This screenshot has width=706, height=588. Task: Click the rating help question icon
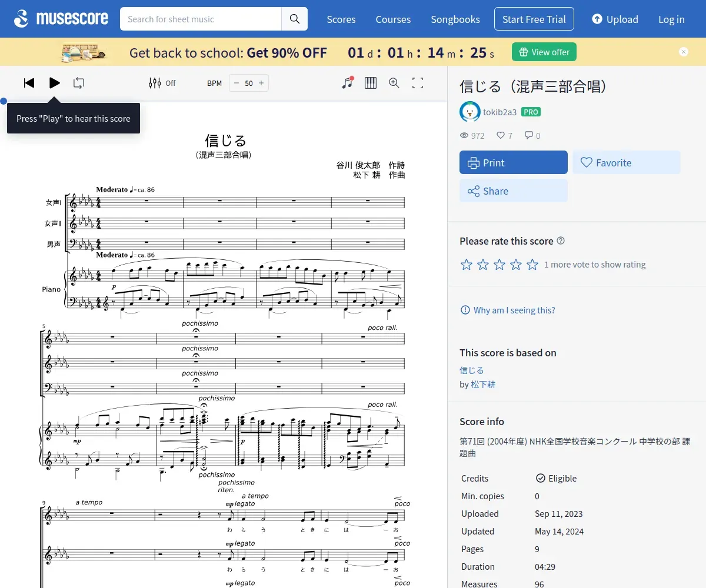tap(561, 240)
